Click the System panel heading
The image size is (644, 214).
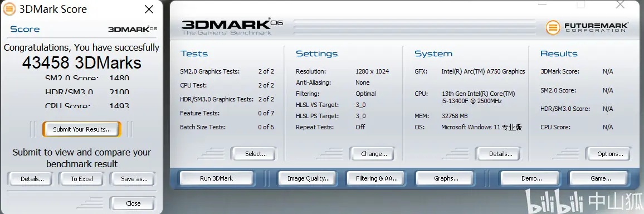click(433, 54)
